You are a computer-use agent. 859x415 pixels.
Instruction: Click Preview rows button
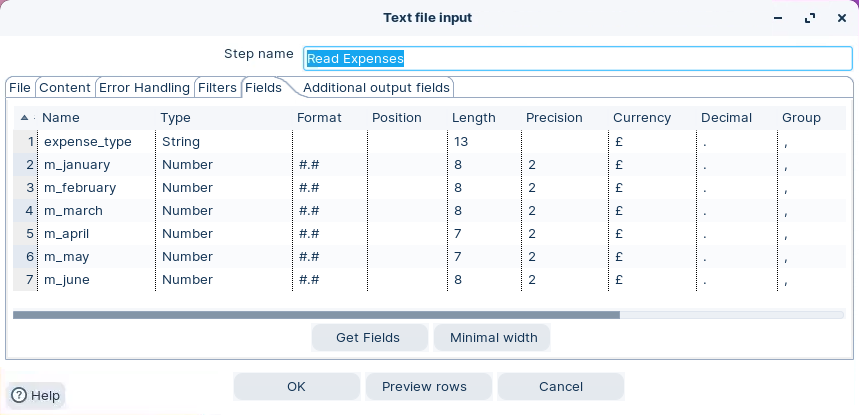coord(428,387)
